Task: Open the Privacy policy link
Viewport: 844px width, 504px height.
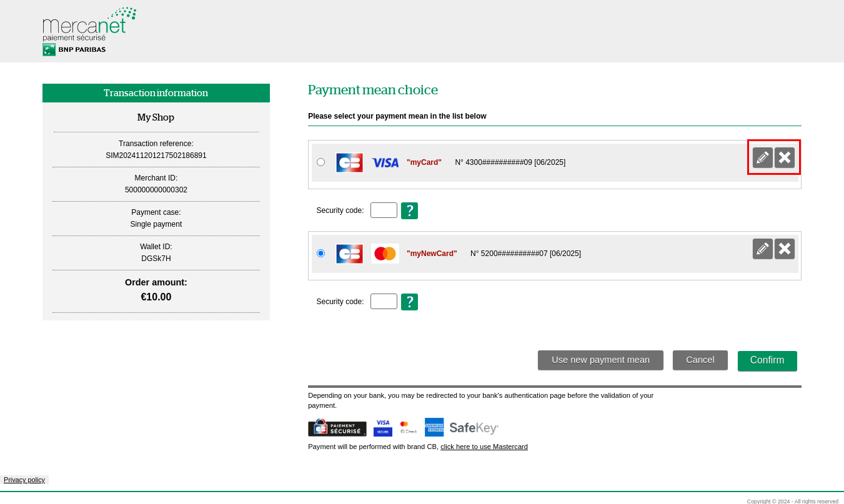Action: (x=24, y=480)
